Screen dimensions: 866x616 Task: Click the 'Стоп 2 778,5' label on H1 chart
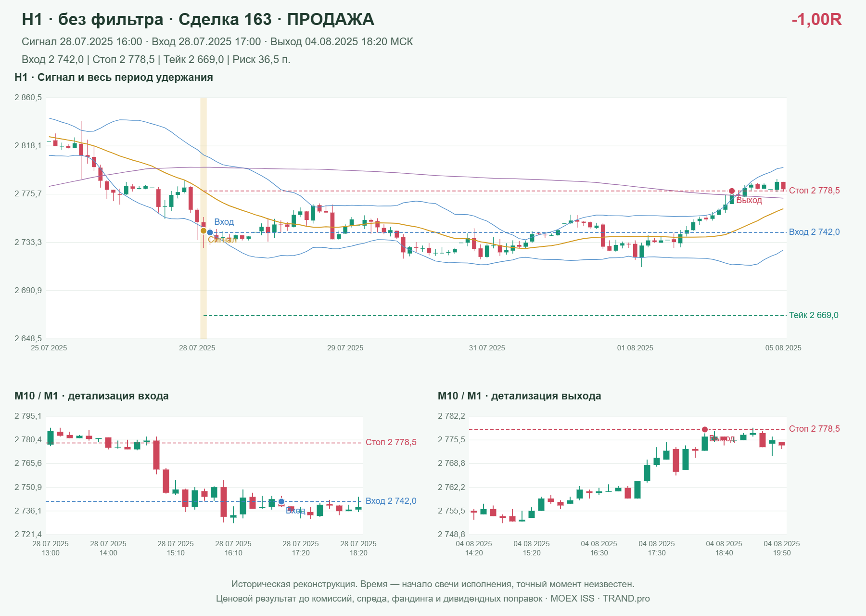click(x=815, y=191)
